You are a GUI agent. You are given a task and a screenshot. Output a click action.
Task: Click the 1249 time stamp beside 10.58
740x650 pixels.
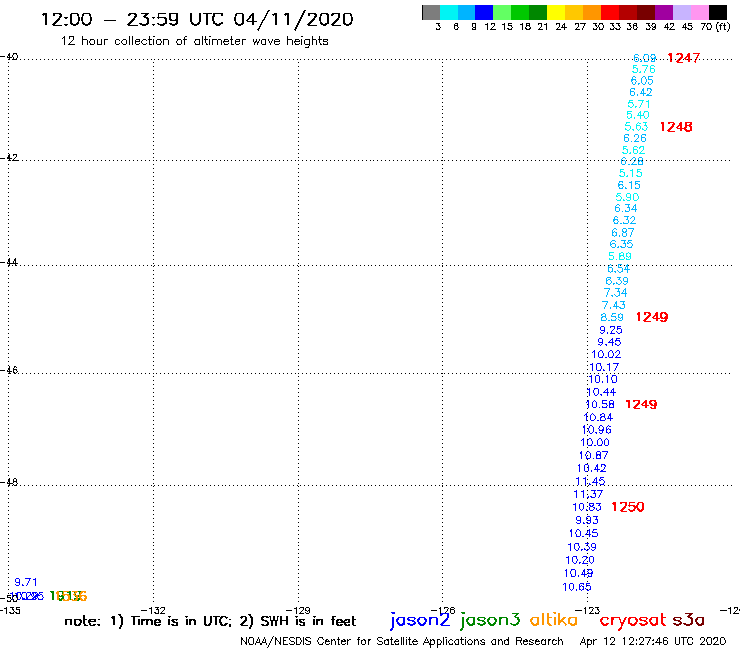pos(641,405)
